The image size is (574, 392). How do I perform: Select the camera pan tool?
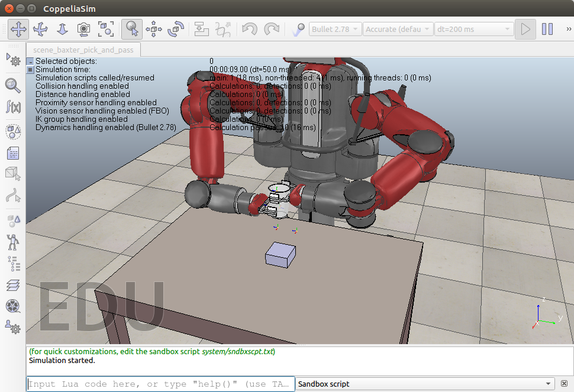[x=18, y=29]
